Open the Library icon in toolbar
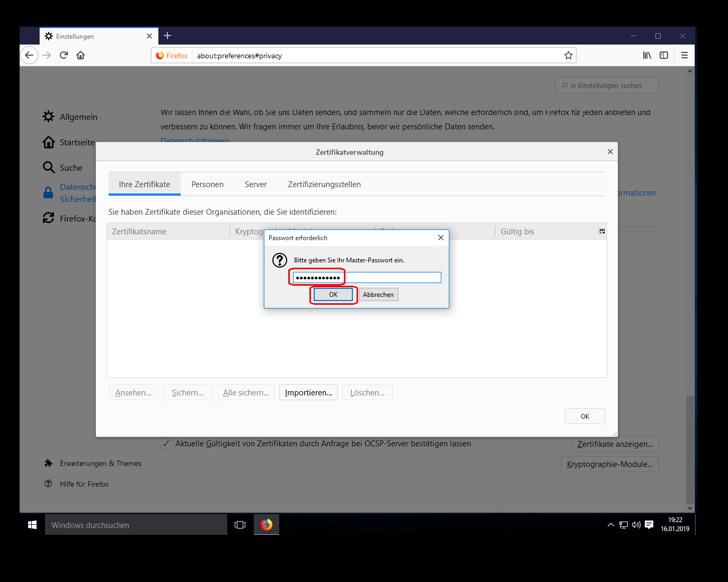Image resolution: width=728 pixels, height=582 pixels. click(x=647, y=55)
